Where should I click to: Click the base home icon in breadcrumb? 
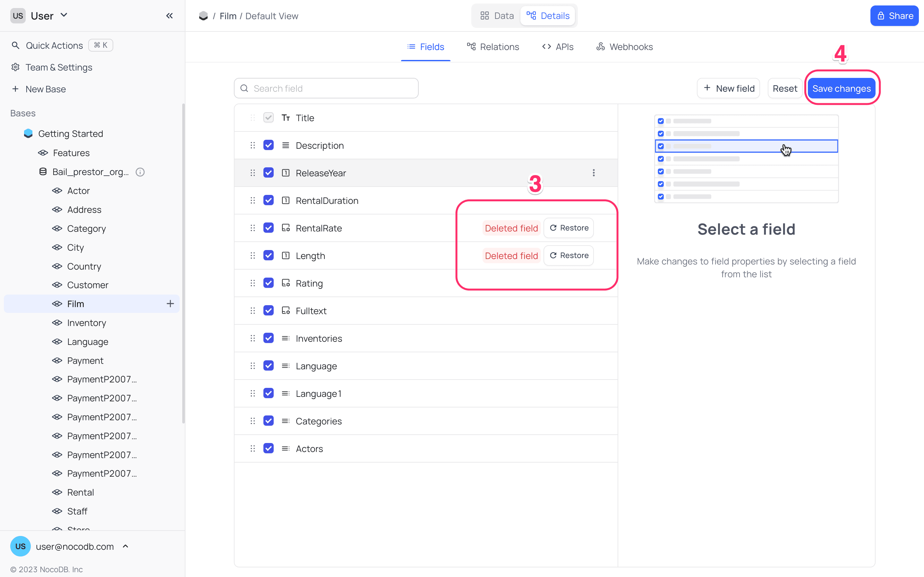(203, 16)
